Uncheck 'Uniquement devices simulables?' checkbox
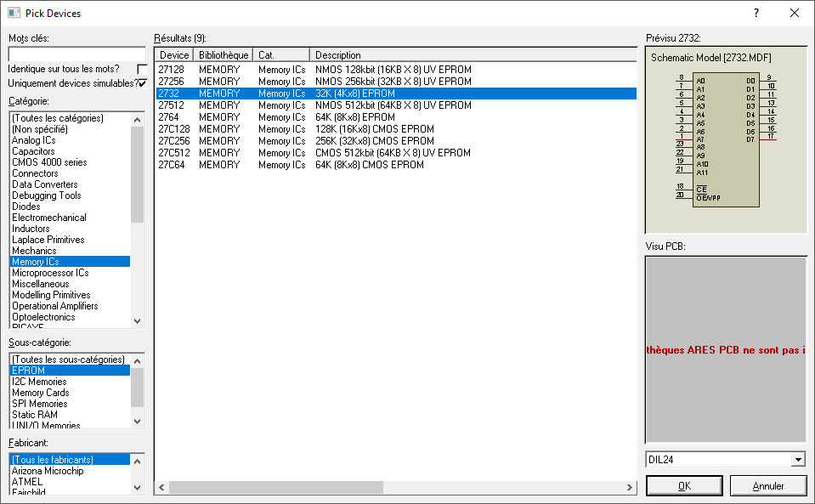 point(142,83)
